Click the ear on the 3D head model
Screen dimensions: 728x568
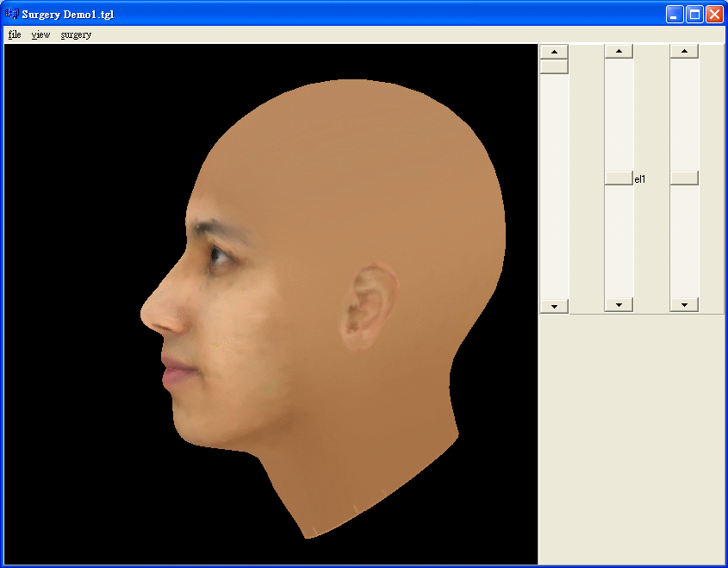(368, 306)
